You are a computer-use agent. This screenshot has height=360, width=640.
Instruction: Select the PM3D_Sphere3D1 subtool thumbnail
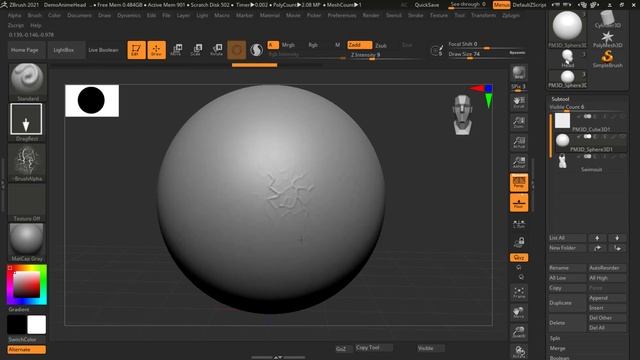(562, 140)
